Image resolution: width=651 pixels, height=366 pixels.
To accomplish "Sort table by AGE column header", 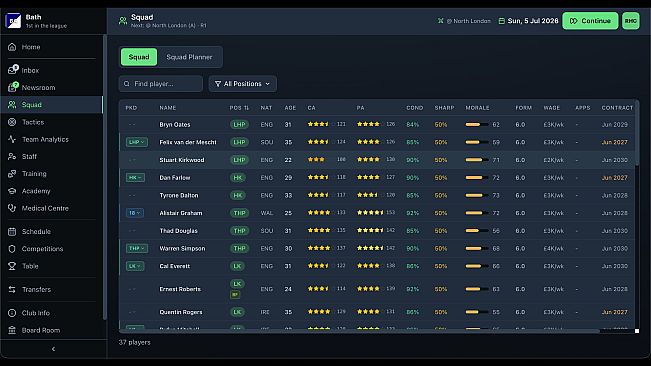I will pyautogui.click(x=290, y=108).
